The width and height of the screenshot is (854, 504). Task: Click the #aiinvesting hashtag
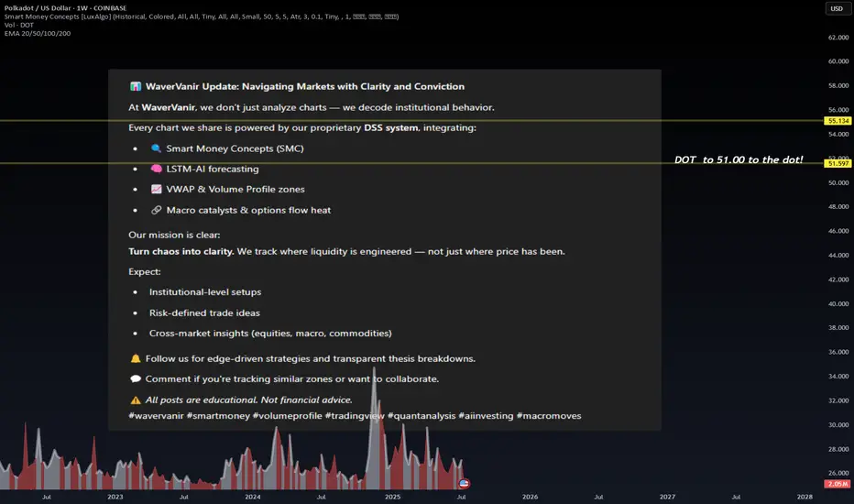click(486, 416)
